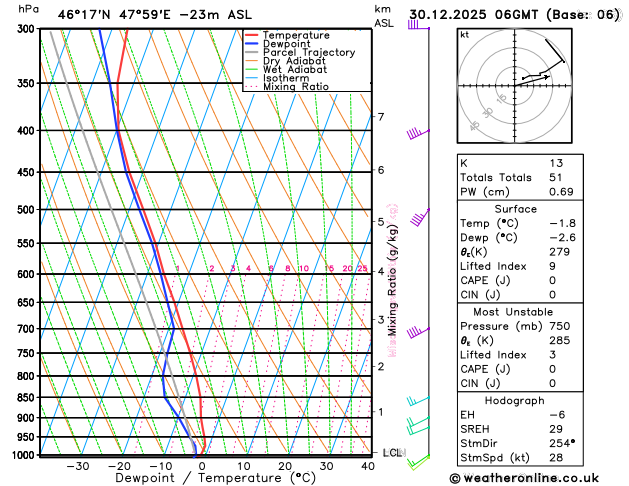Click the red Temperature legend line sample

(252, 35)
